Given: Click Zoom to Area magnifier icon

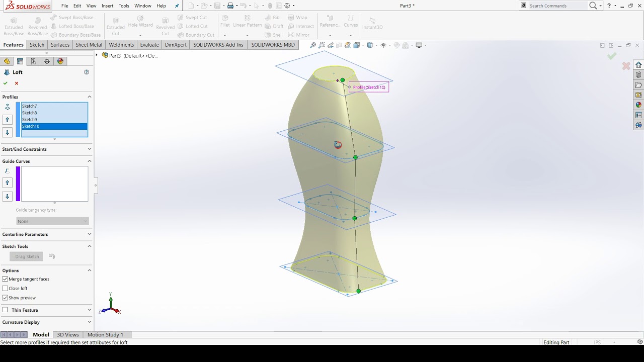Looking at the screenshot, I should tap(321, 45).
